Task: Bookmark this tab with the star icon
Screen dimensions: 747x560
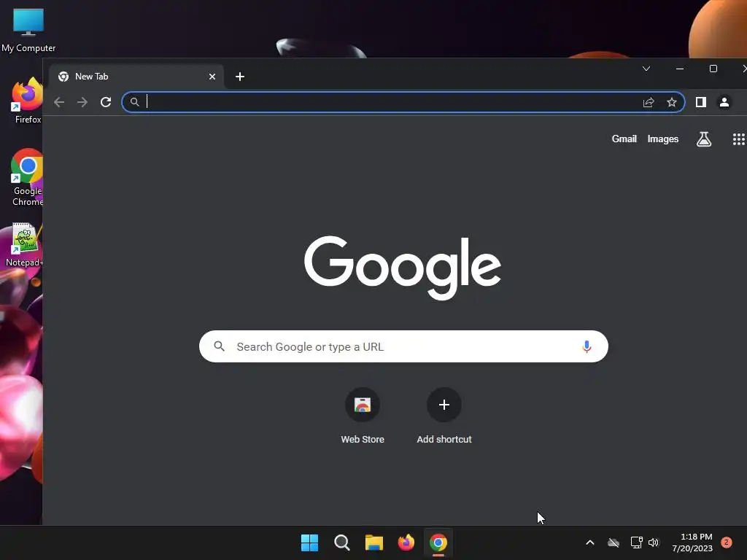Action: coord(672,102)
